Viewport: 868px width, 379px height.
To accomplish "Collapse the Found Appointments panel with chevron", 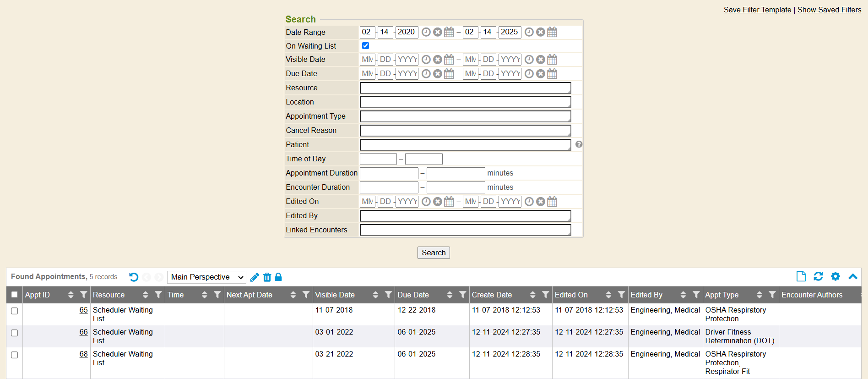I will (x=852, y=276).
